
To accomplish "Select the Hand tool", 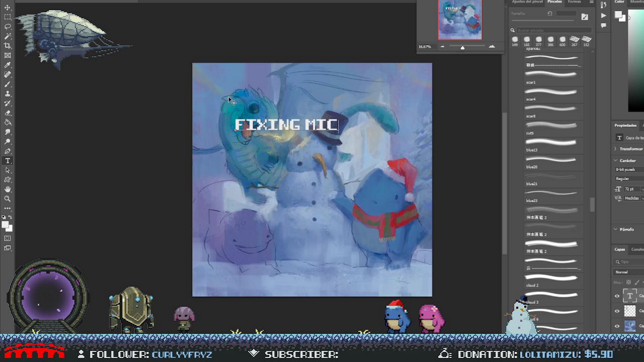I will 7,189.
